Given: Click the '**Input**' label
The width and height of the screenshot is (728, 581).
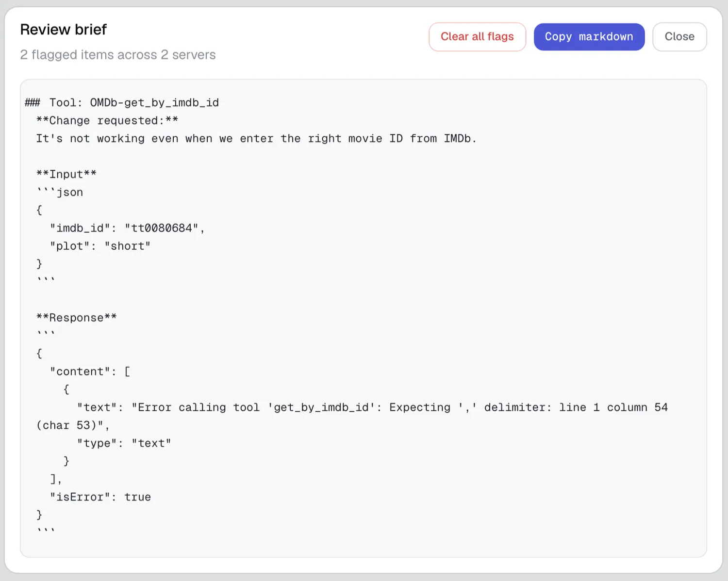Looking at the screenshot, I should click(66, 175).
